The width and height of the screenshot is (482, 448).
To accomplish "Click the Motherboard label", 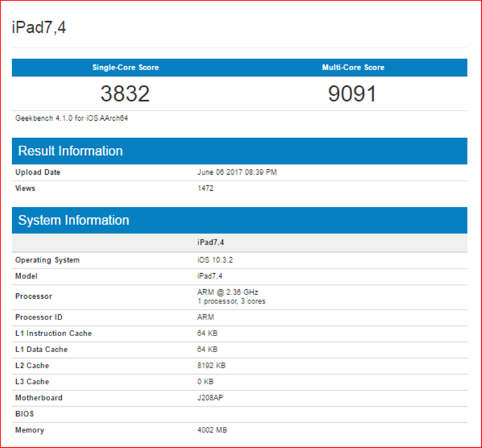I will [x=39, y=398].
